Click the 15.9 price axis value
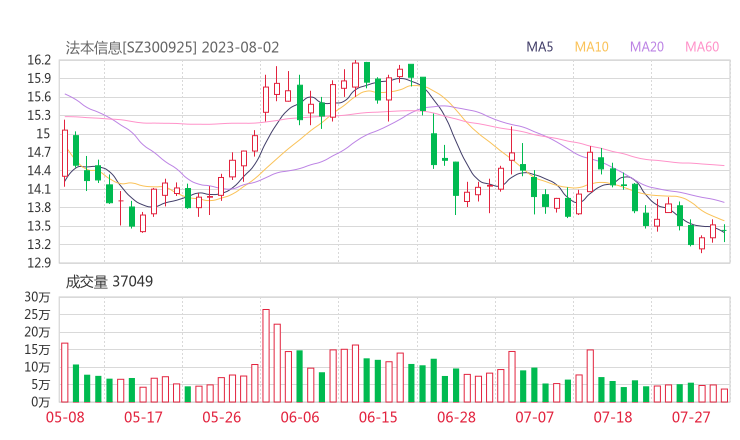 click(39, 78)
